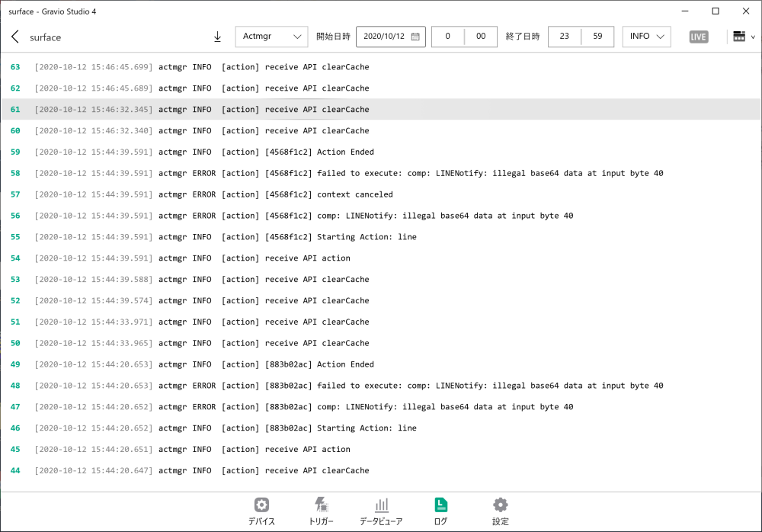Click the download logs icon near the top
762x532 pixels.
[x=217, y=37]
